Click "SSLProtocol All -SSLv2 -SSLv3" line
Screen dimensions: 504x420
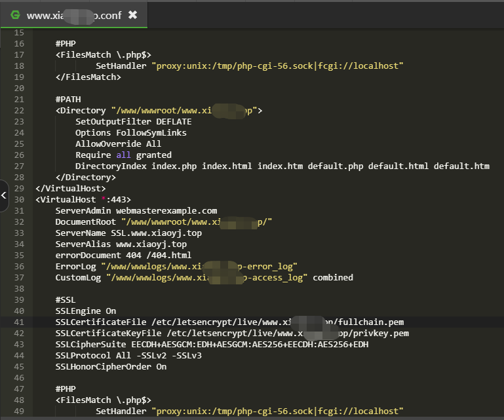coord(128,355)
